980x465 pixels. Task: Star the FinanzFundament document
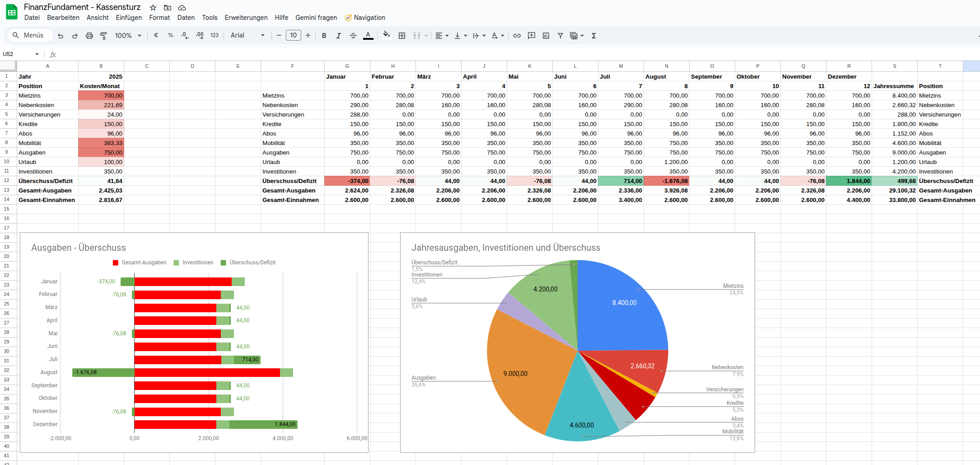[153, 8]
